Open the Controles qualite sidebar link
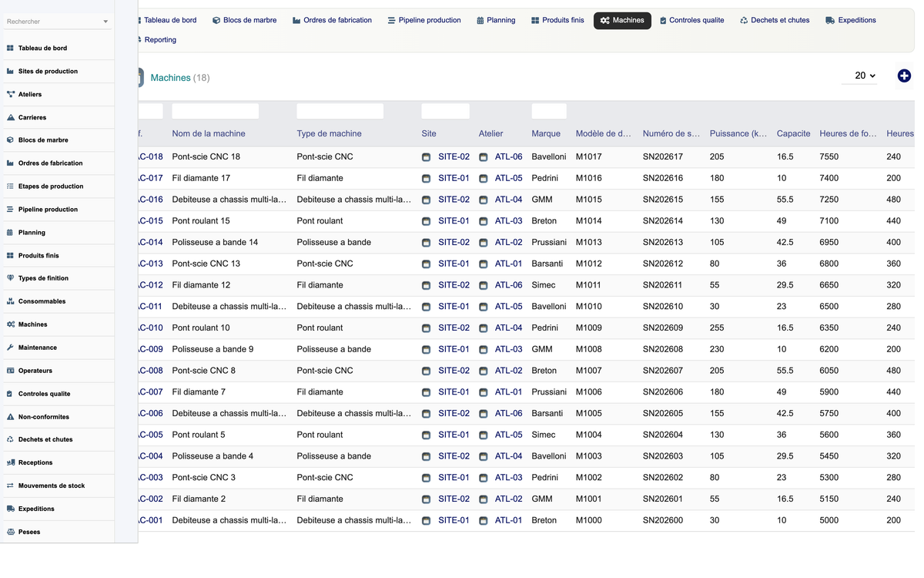 click(x=44, y=394)
